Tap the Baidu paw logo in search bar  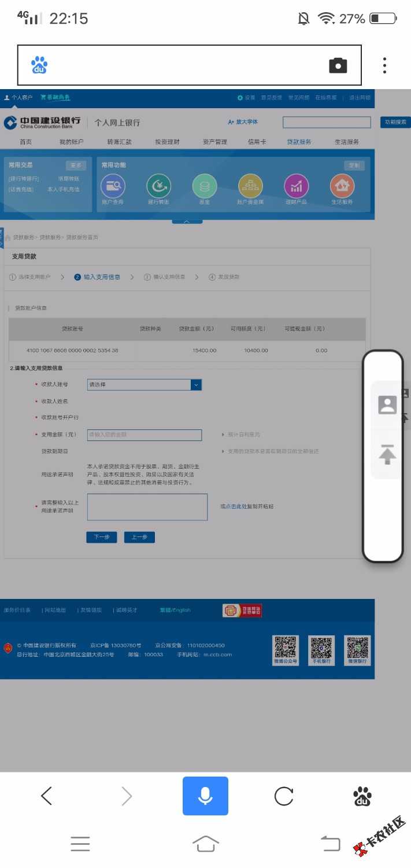pyautogui.click(x=39, y=65)
